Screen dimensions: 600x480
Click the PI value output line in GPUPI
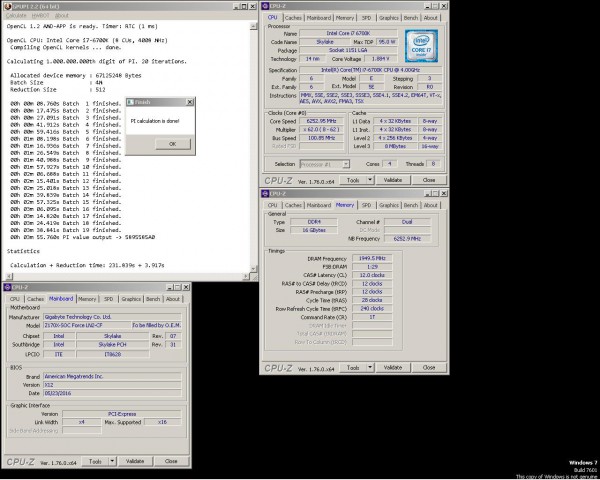point(83,237)
